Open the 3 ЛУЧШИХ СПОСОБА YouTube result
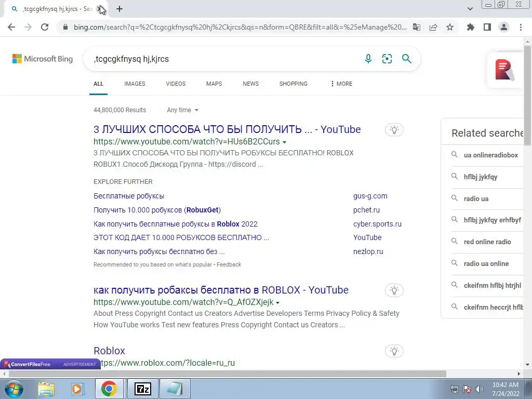 (x=227, y=129)
